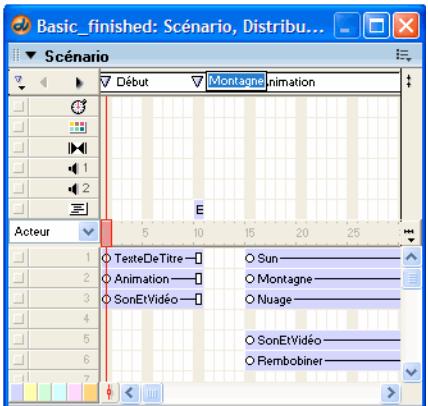Click frame 15 on the frame ruler
The height and width of the screenshot is (406, 428).
click(x=250, y=233)
